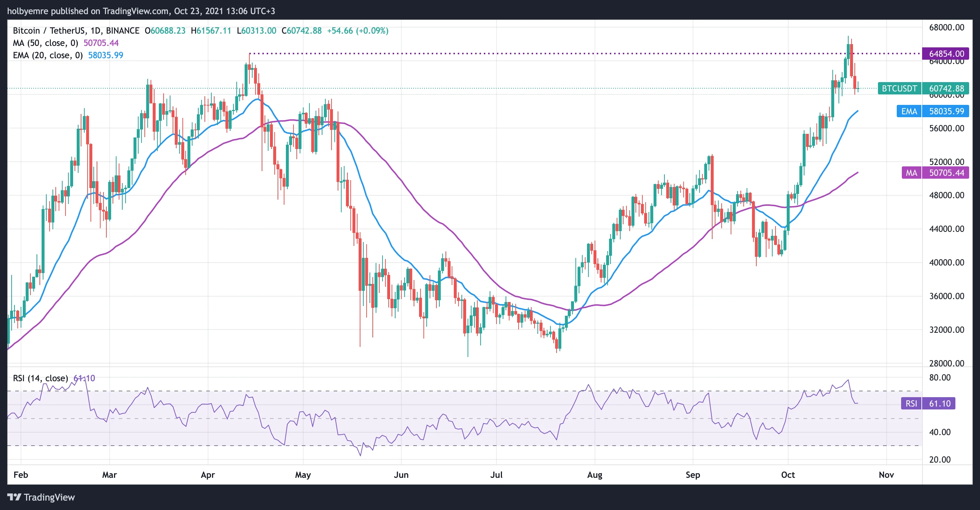Viewport: 980px width, 510px height.
Task: Click the 56000.00 price axis label
Action: pos(946,128)
